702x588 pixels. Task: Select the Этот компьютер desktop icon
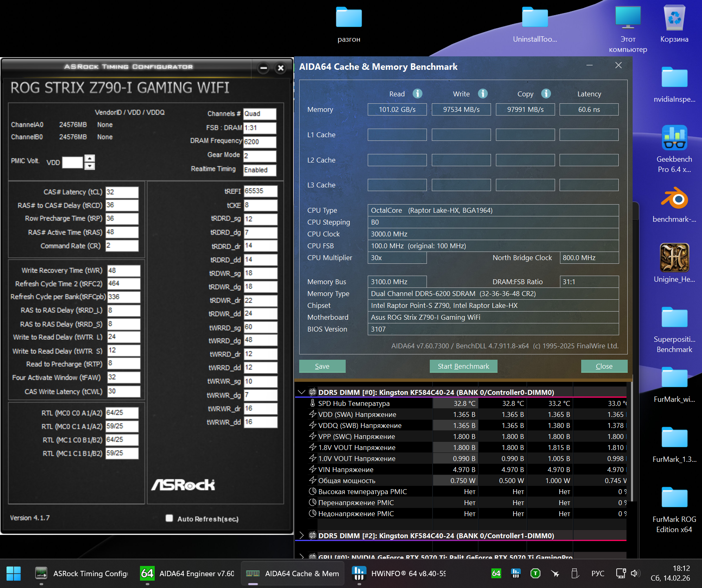click(x=628, y=29)
